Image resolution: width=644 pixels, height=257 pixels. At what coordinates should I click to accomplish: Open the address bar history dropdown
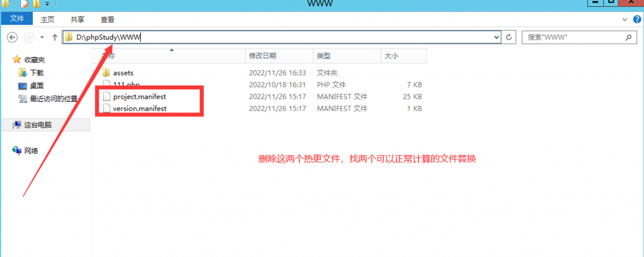click(x=497, y=37)
